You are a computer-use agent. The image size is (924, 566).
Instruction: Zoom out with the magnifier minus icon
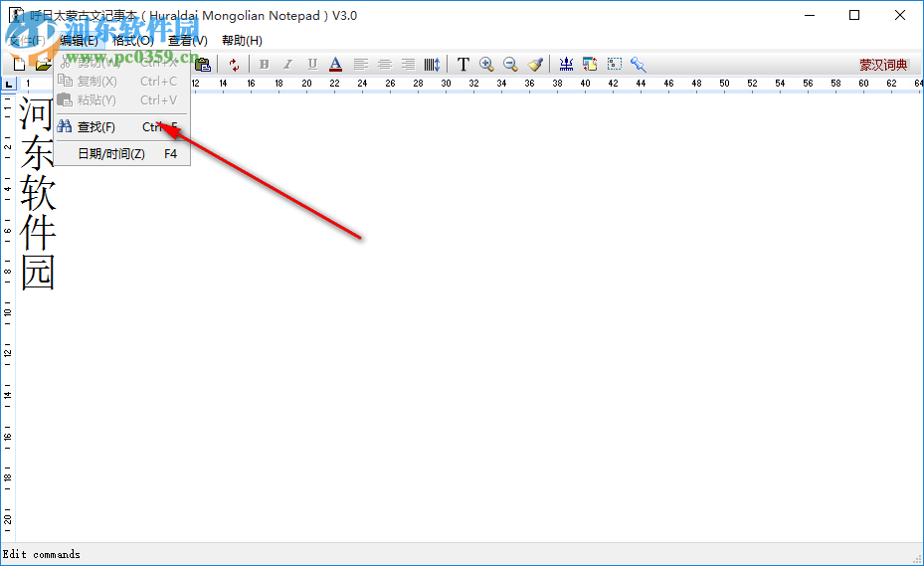click(x=511, y=65)
